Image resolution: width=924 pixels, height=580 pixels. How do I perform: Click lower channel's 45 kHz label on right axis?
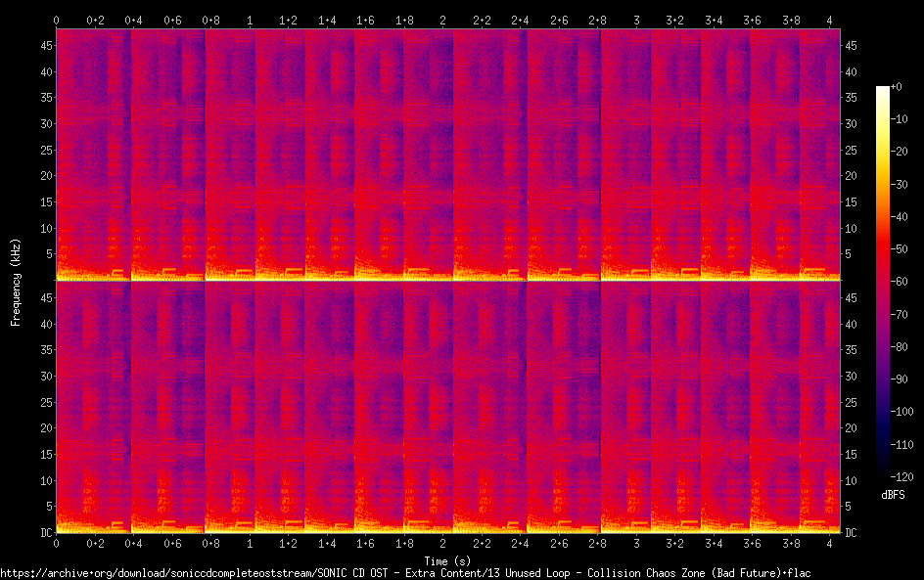pos(852,298)
